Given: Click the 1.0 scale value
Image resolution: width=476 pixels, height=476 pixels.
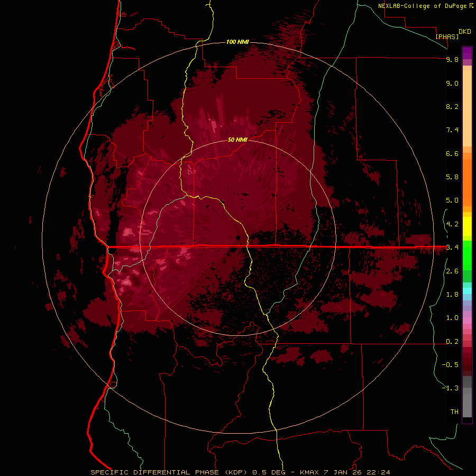Looking at the screenshot, I should point(452,318).
